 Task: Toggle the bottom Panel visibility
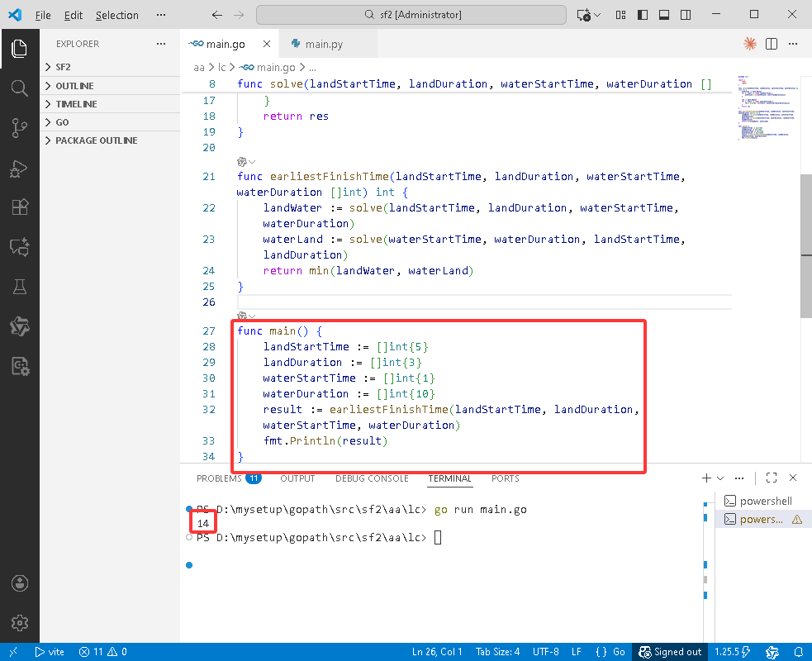664,15
